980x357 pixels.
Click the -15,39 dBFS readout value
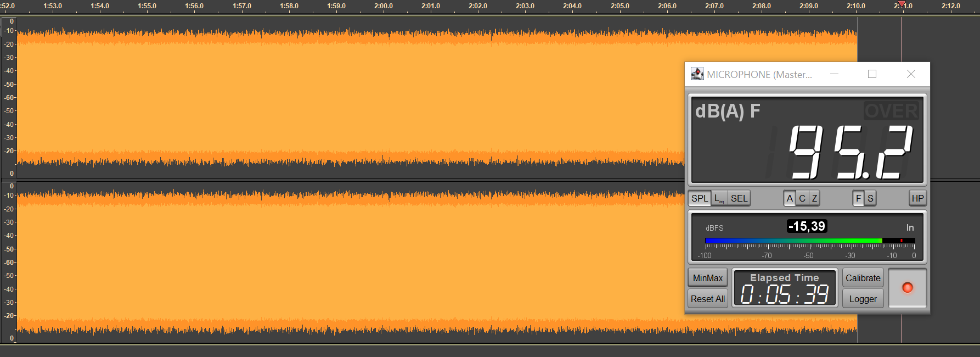(x=807, y=226)
